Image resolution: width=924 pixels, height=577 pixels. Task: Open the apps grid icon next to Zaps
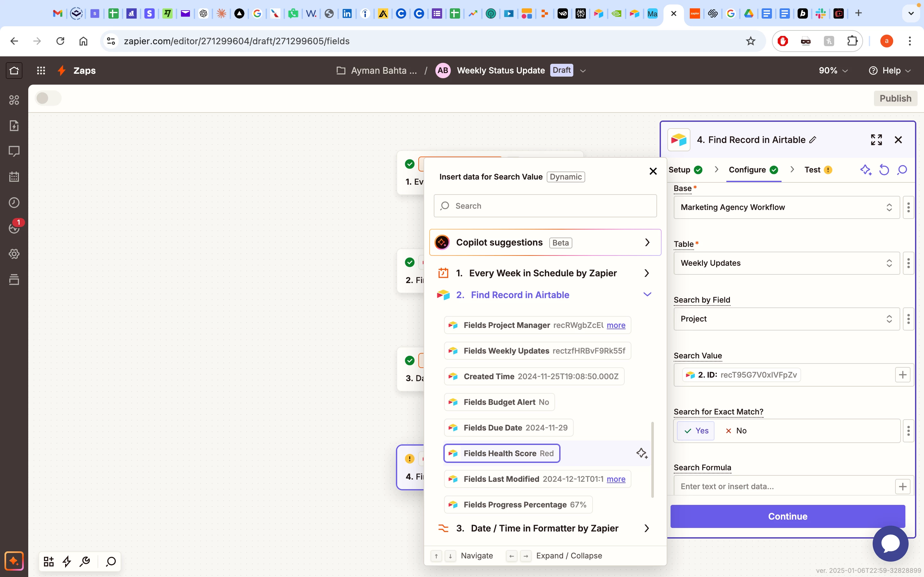point(41,71)
